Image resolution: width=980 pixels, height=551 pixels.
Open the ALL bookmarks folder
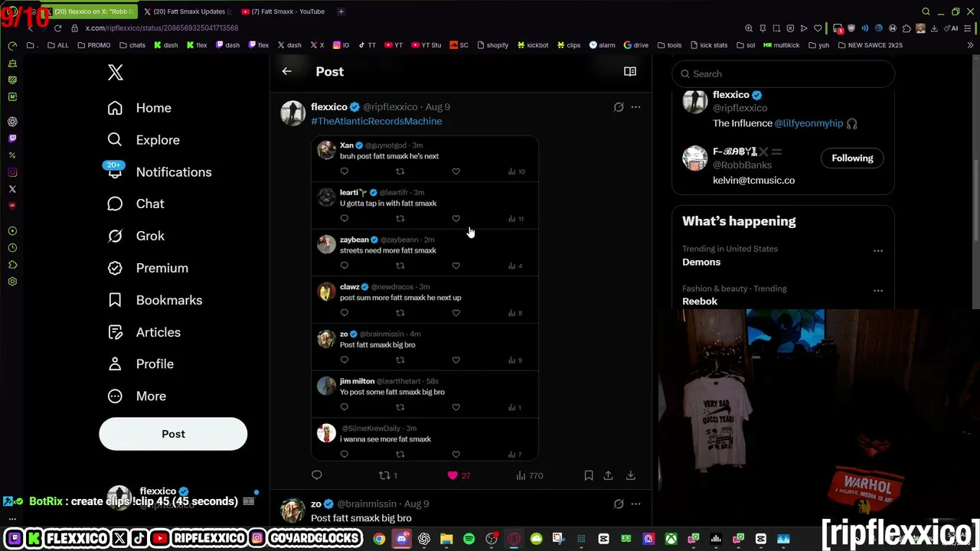(58, 45)
